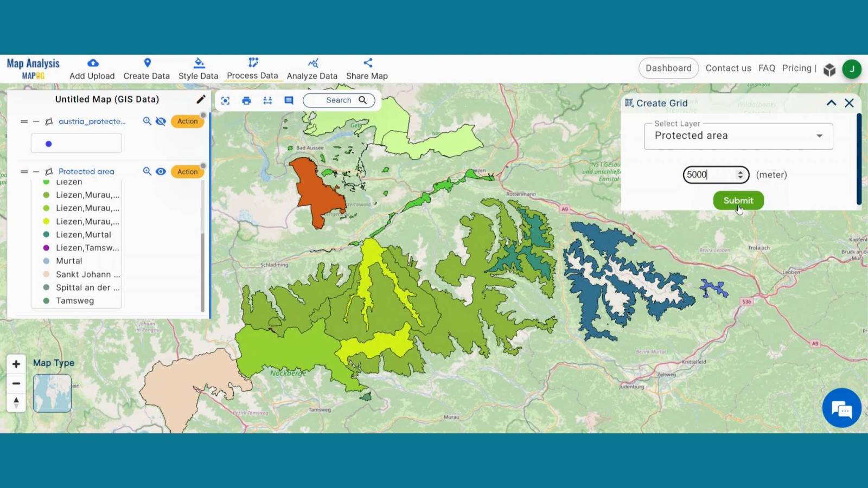
Task: Open the live chat widget
Action: 841,408
